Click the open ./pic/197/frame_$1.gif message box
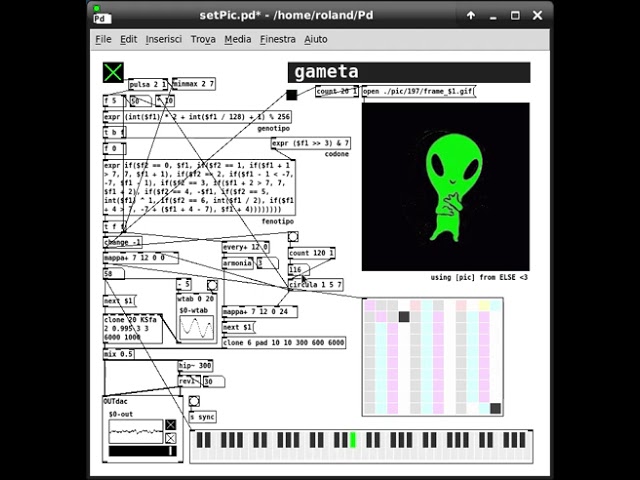Viewport: 640px width, 480px height. pyautogui.click(x=419, y=91)
